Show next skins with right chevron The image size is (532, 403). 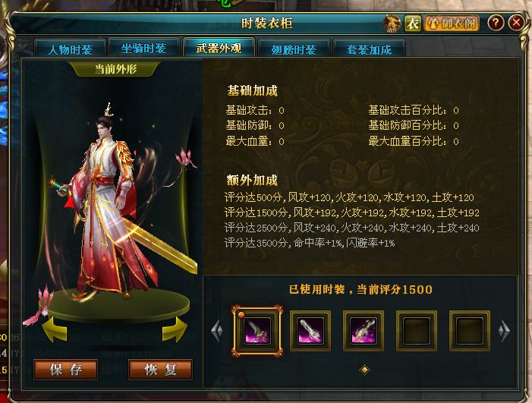point(504,330)
